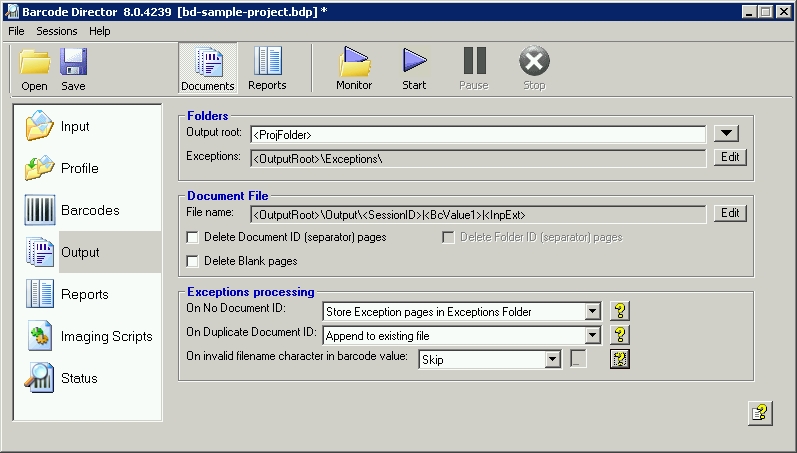Show the Status sidebar page
The height and width of the screenshot is (453, 797).
pyautogui.click(x=79, y=379)
